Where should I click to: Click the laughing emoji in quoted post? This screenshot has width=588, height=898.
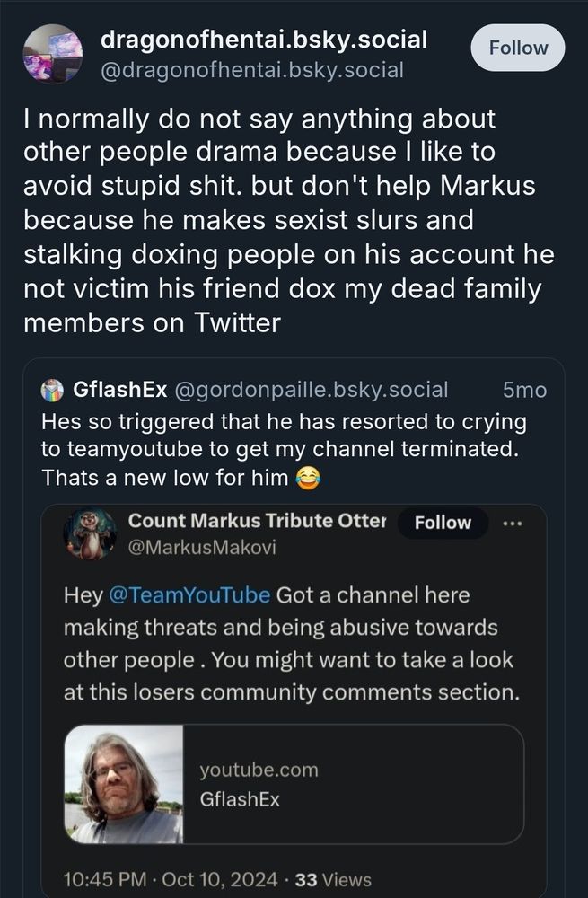pyautogui.click(x=310, y=479)
